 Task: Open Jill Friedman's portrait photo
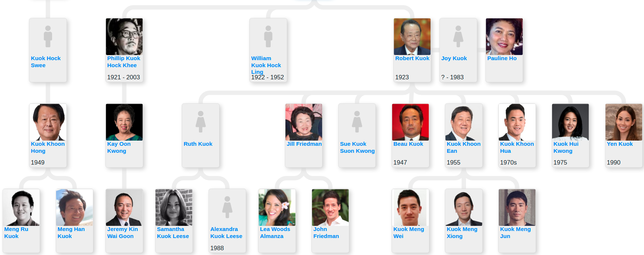pyautogui.click(x=304, y=122)
